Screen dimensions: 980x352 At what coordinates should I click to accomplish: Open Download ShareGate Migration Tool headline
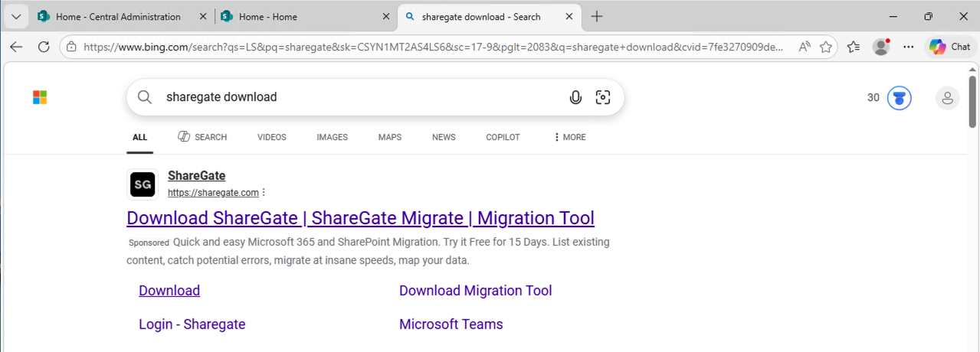coord(361,218)
